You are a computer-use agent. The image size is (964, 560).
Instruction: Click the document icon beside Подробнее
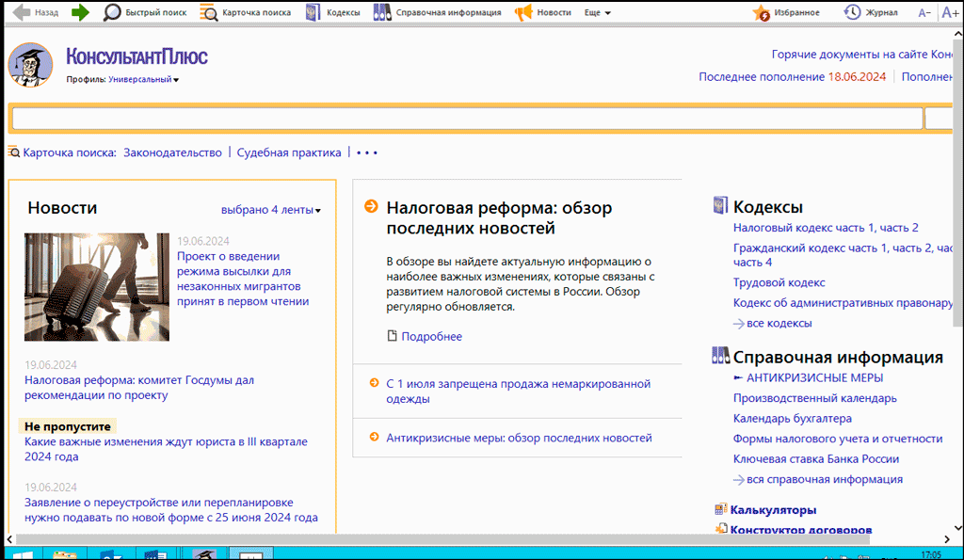[x=392, y=336]
